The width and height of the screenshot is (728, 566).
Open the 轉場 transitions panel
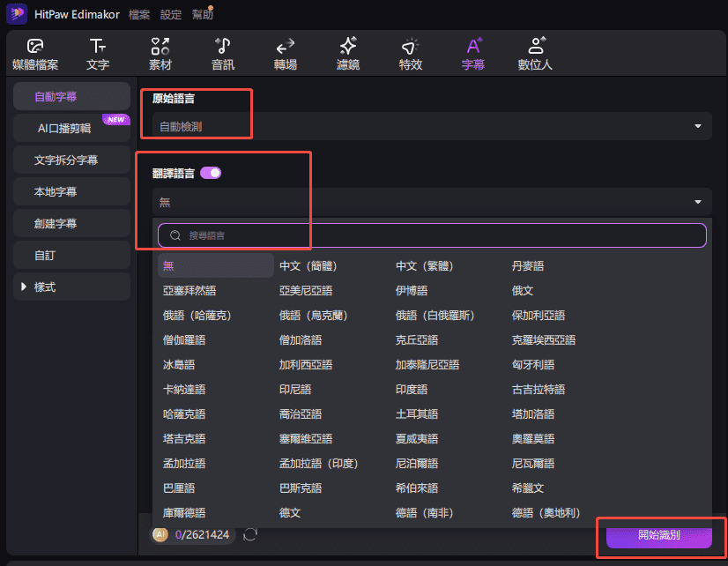click(x=285, y=53)
